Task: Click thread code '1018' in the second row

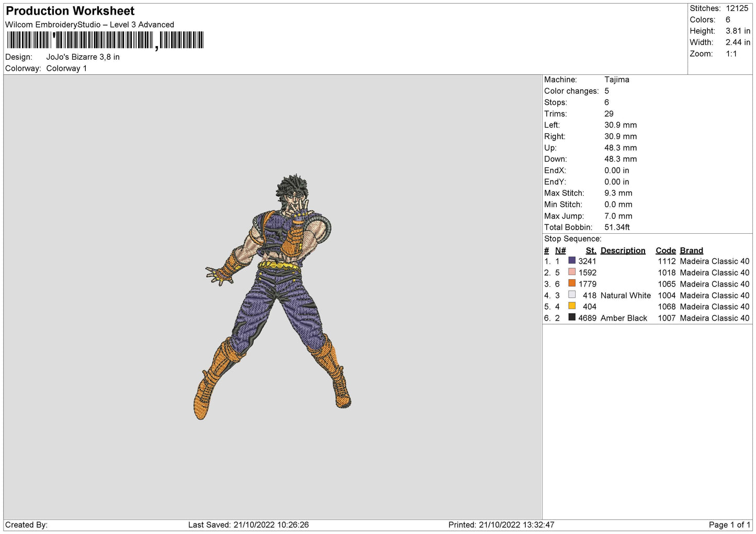Action: point(667,272)
